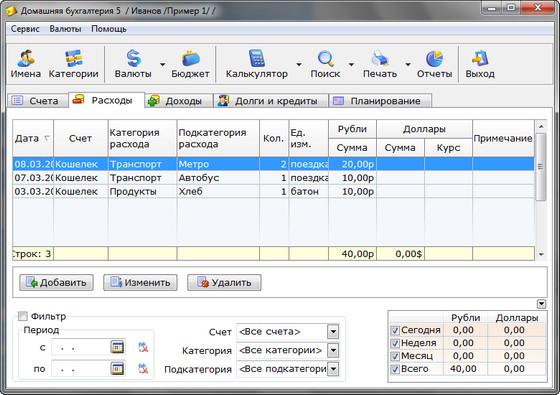Click the Категория расхода column header
The height and width of the screenshot is (395, 560).
pos(142,138)
